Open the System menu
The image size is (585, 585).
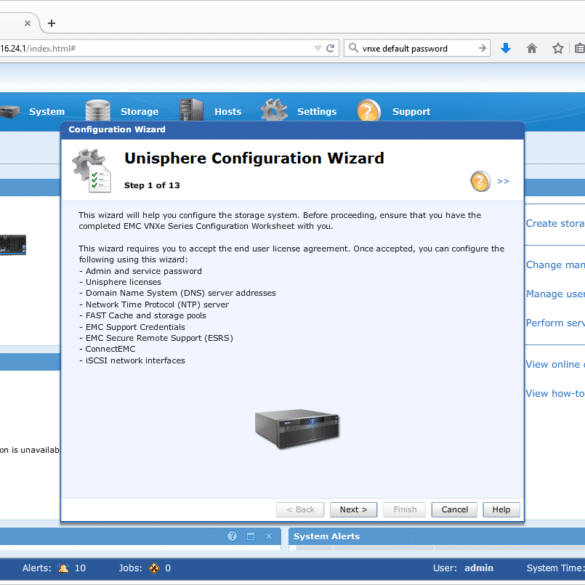tap(47, 112)
